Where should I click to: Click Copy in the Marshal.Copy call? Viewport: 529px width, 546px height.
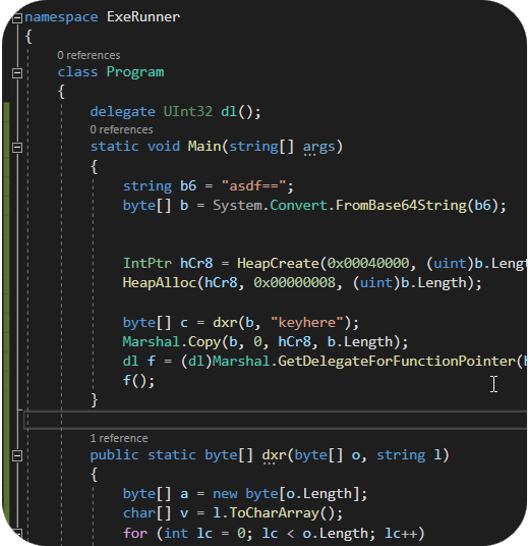[x=204, y=342]
